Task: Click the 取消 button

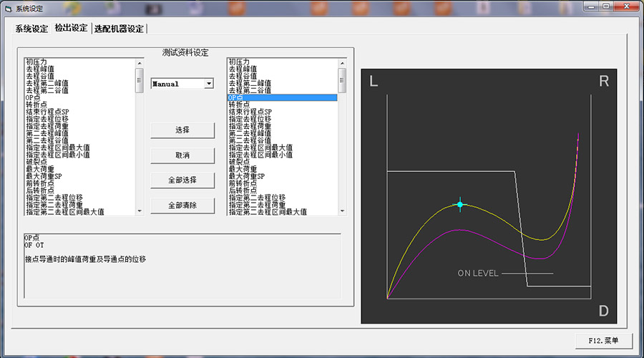Action: point(182,155)
